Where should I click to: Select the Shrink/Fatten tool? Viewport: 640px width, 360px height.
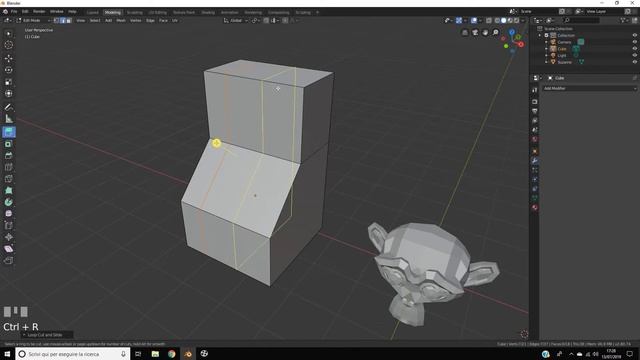click(9, 237)
